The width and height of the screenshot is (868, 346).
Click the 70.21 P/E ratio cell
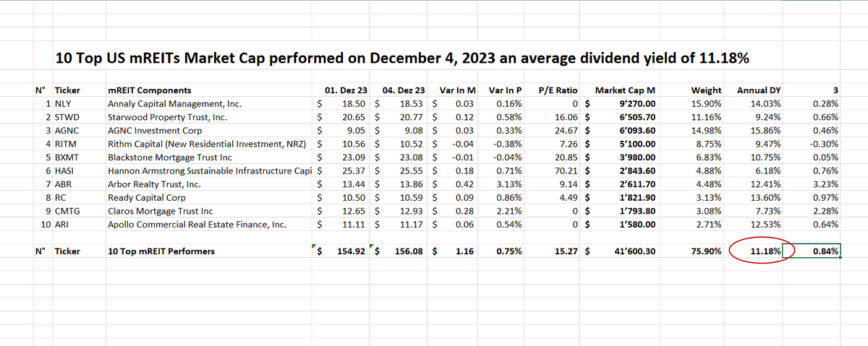click(x=566, y=171)
